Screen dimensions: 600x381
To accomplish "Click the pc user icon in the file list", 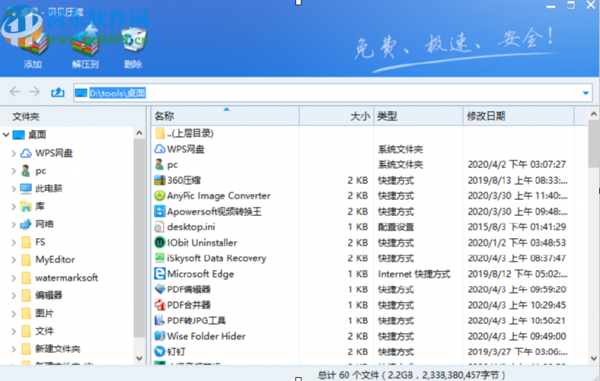I will point(160,164).
